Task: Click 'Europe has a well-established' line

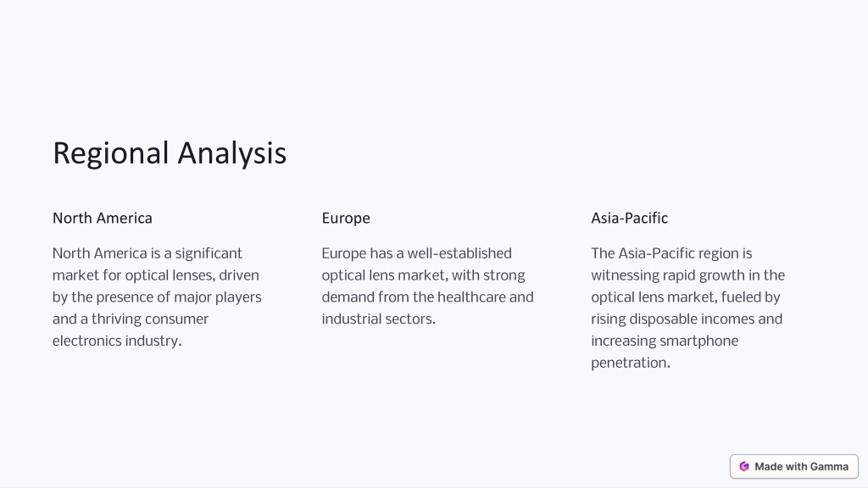Action: point(417,253)
